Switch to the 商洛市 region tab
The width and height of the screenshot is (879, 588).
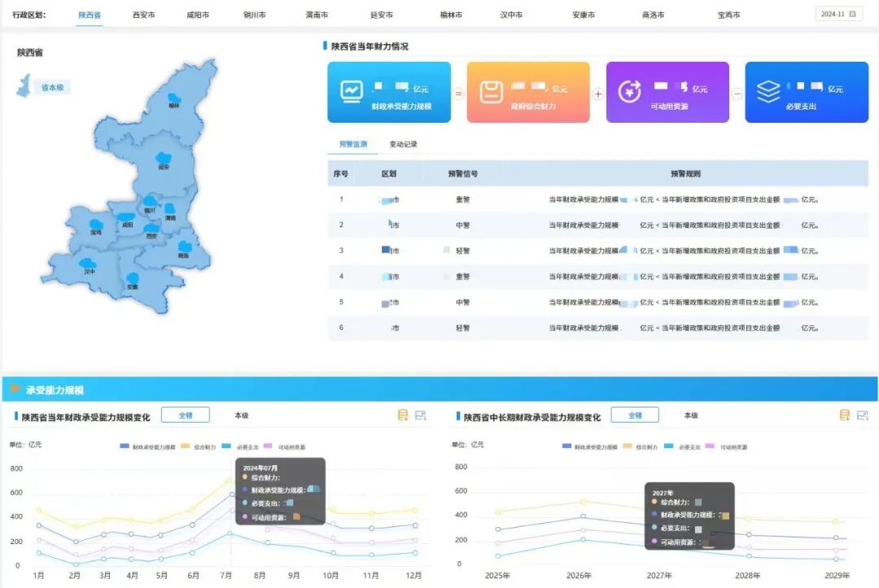click(653, 15)
